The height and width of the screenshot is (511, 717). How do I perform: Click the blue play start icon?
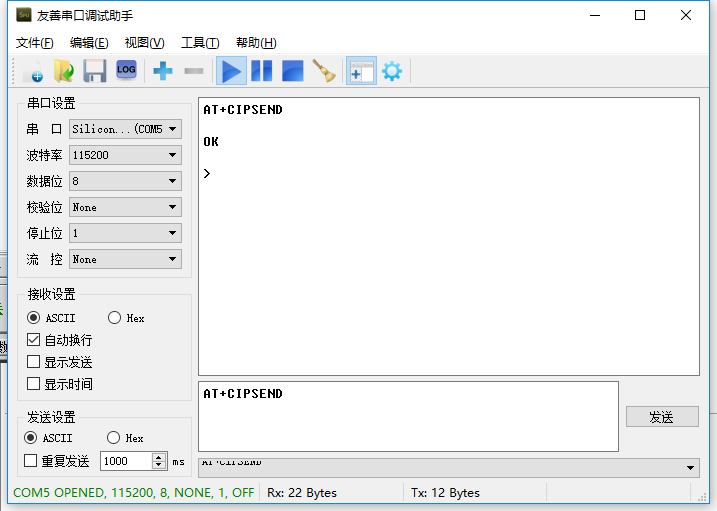[x=231, y=71]
